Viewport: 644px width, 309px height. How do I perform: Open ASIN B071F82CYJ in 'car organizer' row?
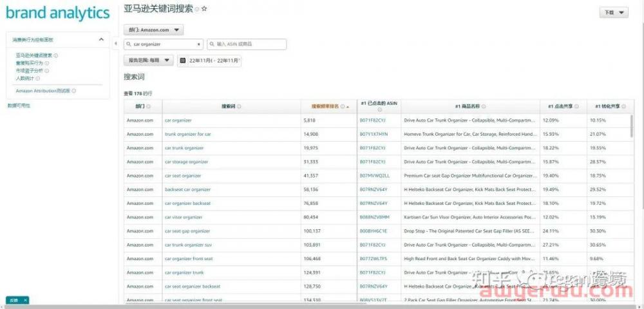[x=372, y=120]
